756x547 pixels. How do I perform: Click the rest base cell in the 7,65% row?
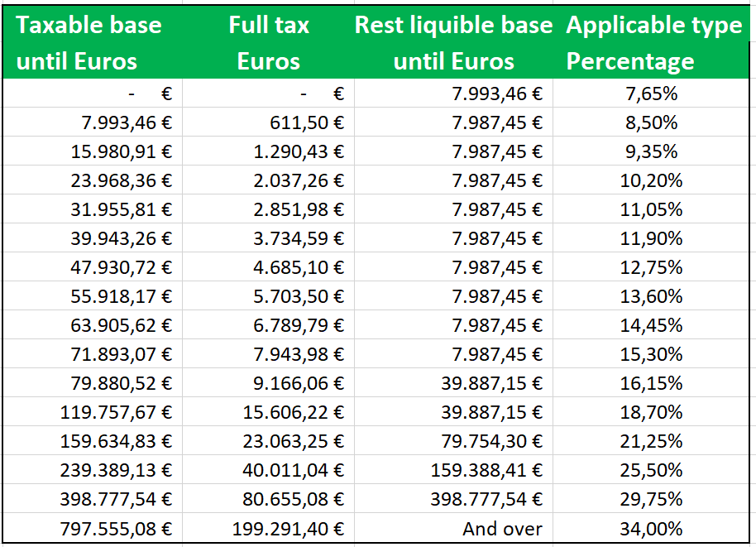tap(454, 93)
